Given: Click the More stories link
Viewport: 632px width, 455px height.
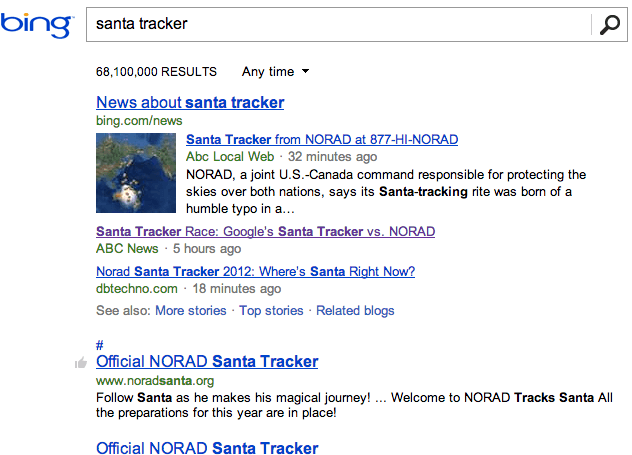Looking at the screenshot, I should click(x=191, y=310).
